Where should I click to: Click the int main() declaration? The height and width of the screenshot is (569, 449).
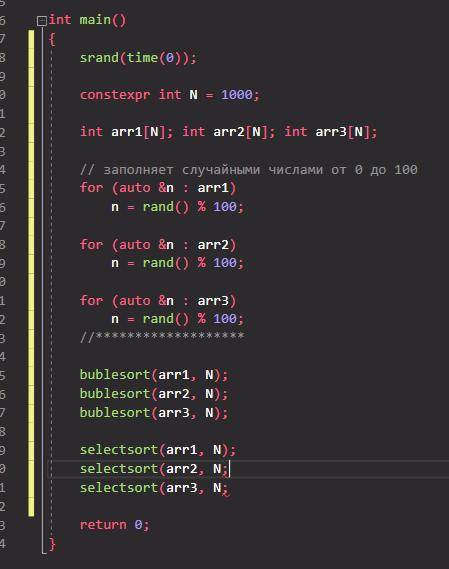point(87,20)
